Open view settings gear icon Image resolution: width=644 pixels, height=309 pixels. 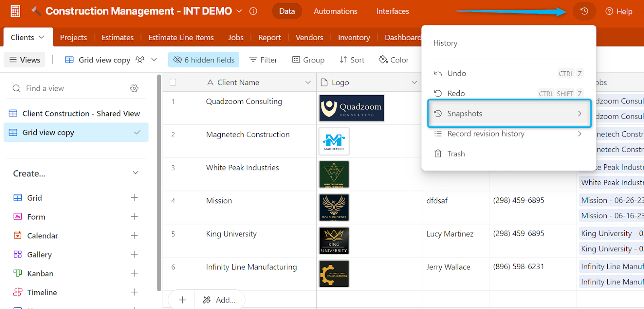(x=134, y=88)
